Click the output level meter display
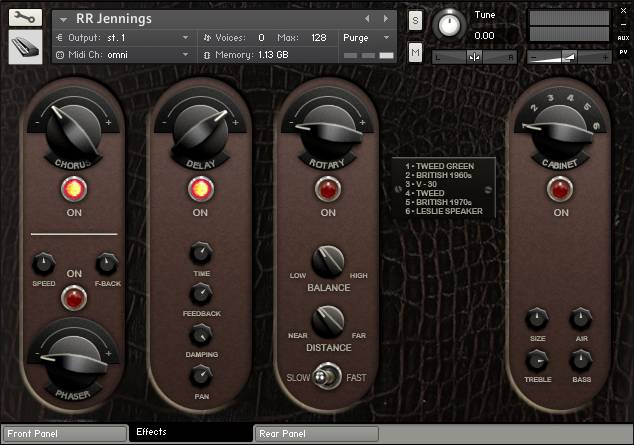Viewport: 634px width, 445px height. click(569, 26)
